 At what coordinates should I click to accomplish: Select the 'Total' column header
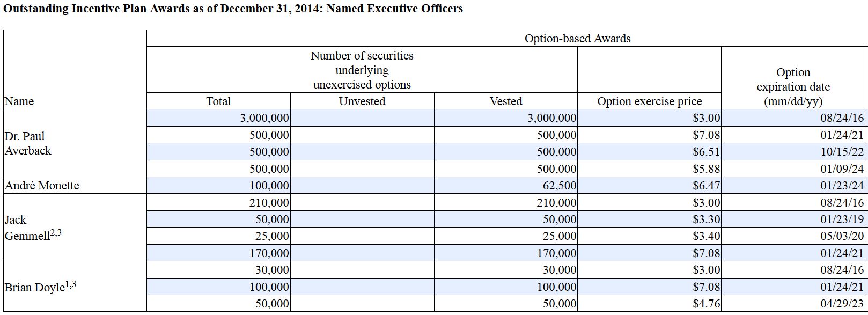(x=218, y=101)
